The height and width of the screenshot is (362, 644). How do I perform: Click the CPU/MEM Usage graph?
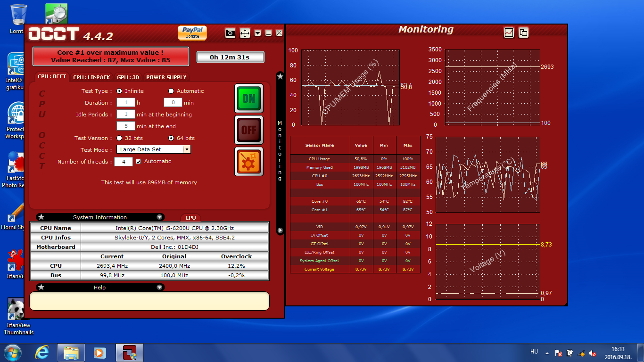[x=350, y=87]
